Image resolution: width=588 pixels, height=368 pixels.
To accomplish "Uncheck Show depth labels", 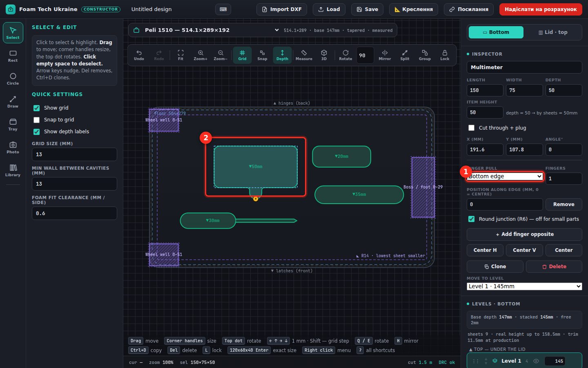I will [37, 132].
